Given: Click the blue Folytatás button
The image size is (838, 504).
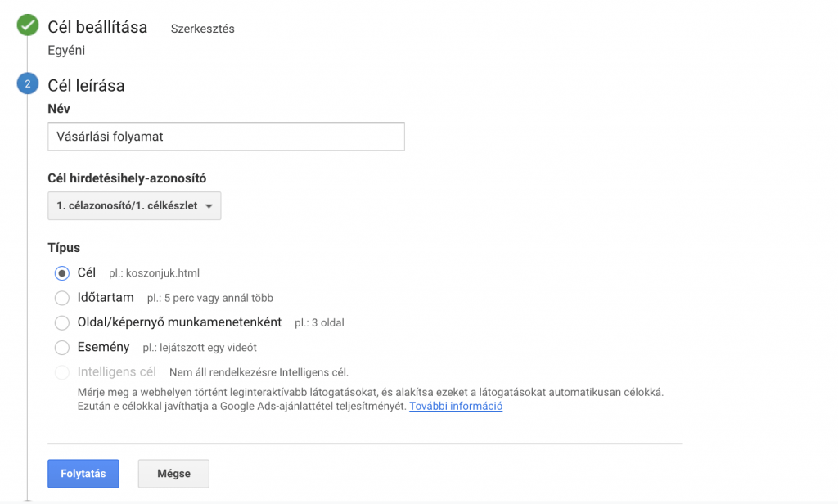Looking at the screenshot, I should click(x=83, y=474).
